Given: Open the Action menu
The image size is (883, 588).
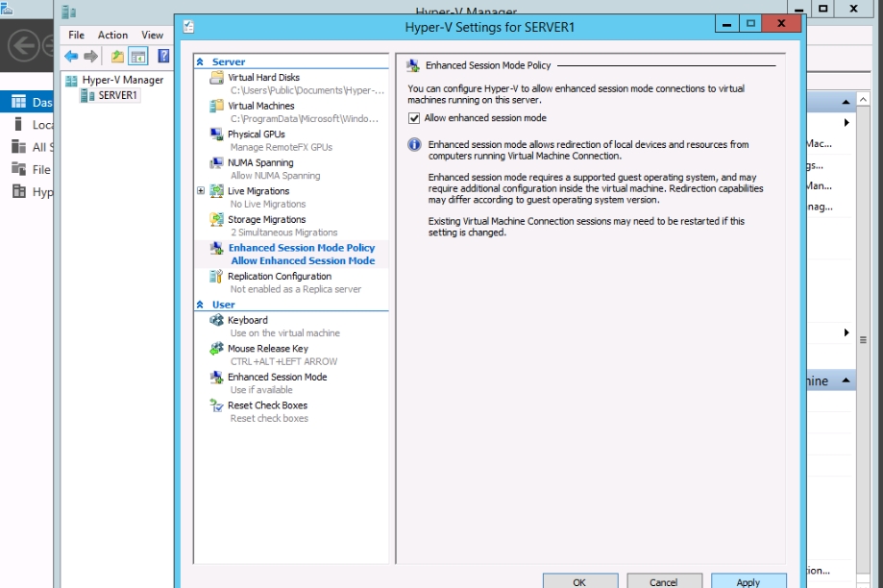Looking at the screenshot, I should click(112, 35).
